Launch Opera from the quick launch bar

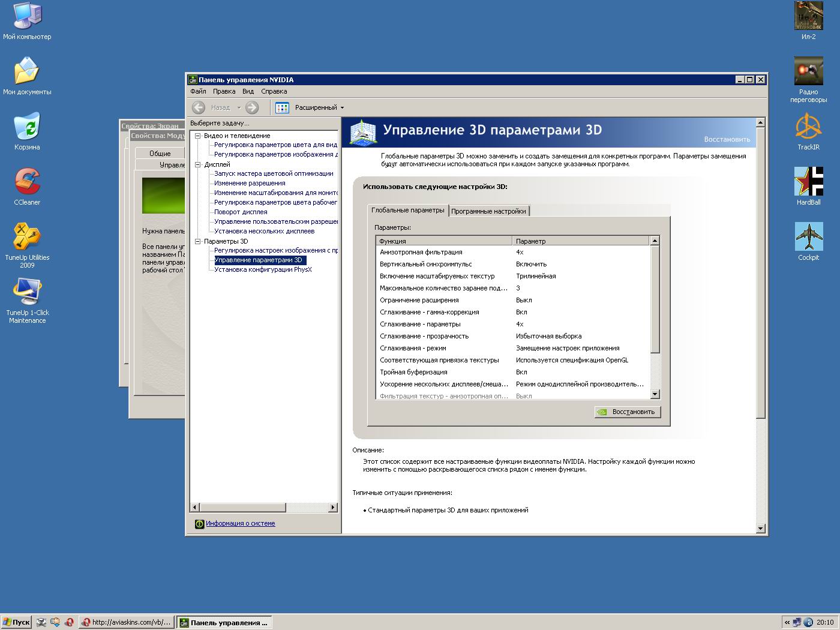tap(69, 622)
